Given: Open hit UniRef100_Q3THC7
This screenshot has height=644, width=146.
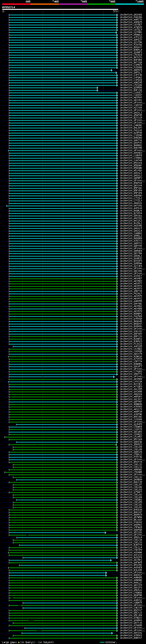Looking at the screenshot, I should (x=131, y=276).
